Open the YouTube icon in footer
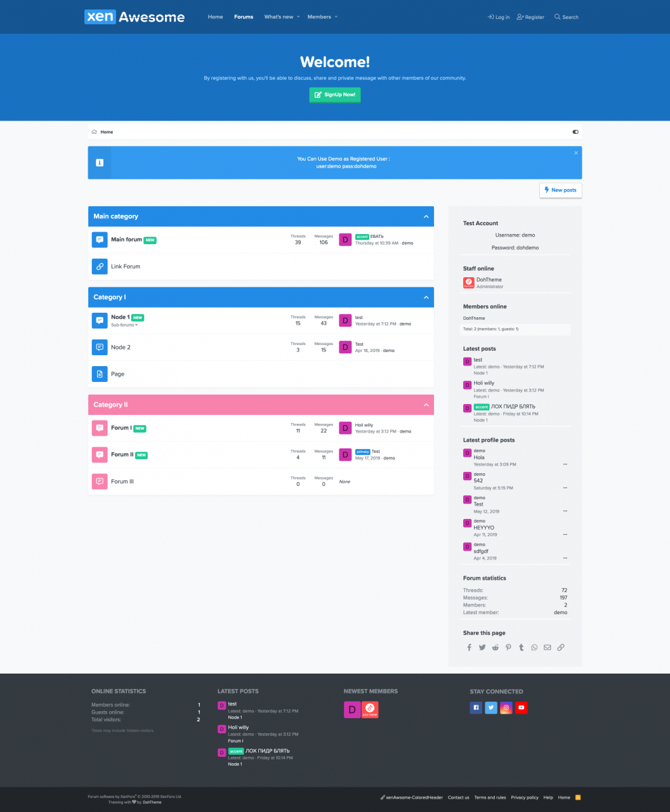The height and width of the screenshot is (812, 670). coord(521,708)
